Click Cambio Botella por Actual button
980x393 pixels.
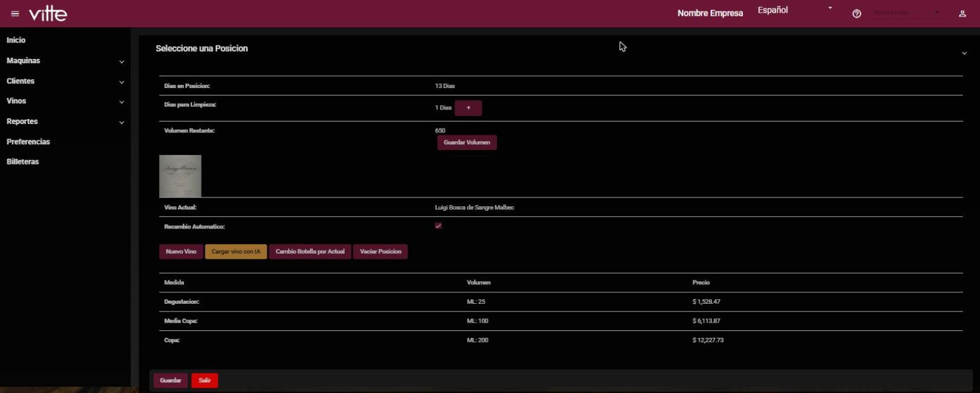pos(310,252)
